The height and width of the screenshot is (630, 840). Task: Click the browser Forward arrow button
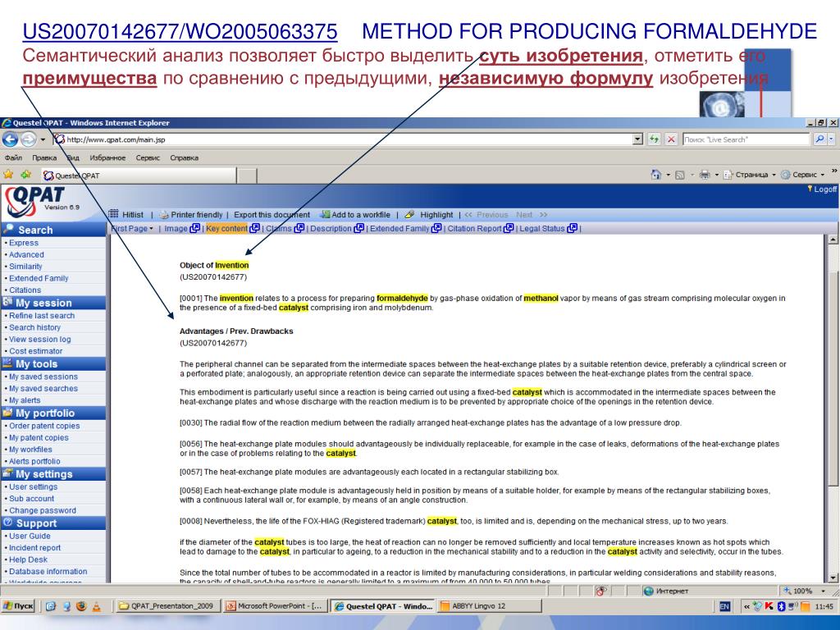click(28, 139)
